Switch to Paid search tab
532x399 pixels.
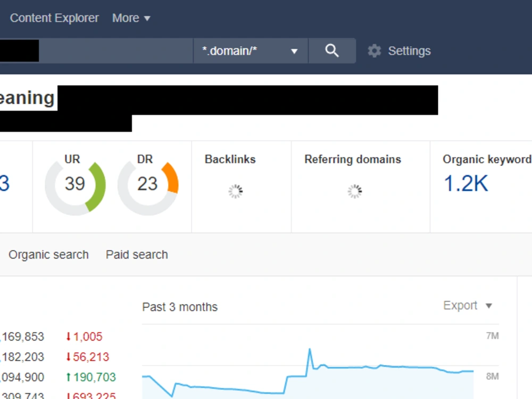(x=137, y=254)
